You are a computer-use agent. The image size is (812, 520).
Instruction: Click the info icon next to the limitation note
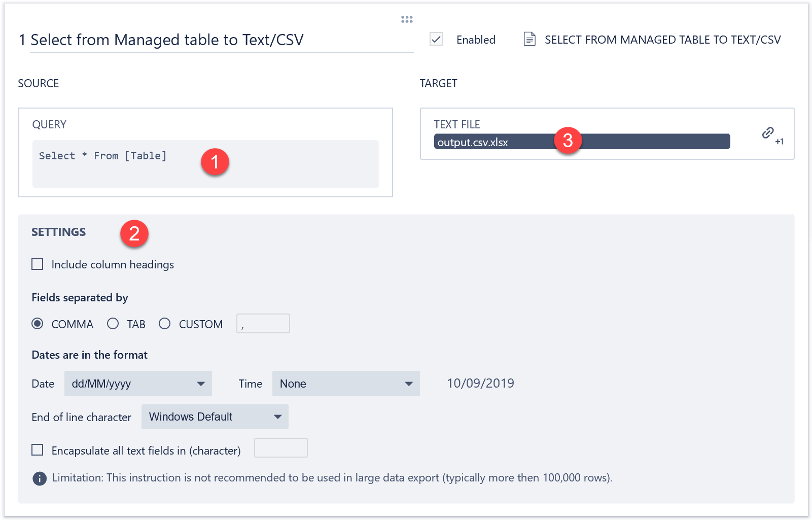coord(39,477)
